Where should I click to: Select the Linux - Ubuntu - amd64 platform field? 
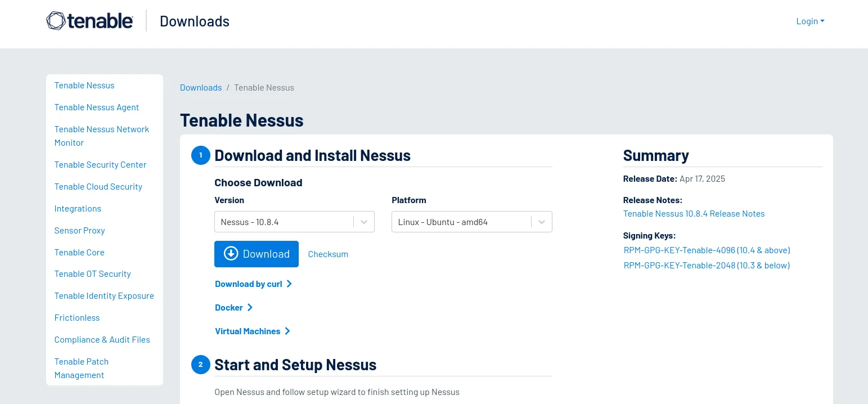[x=472, y=222]
